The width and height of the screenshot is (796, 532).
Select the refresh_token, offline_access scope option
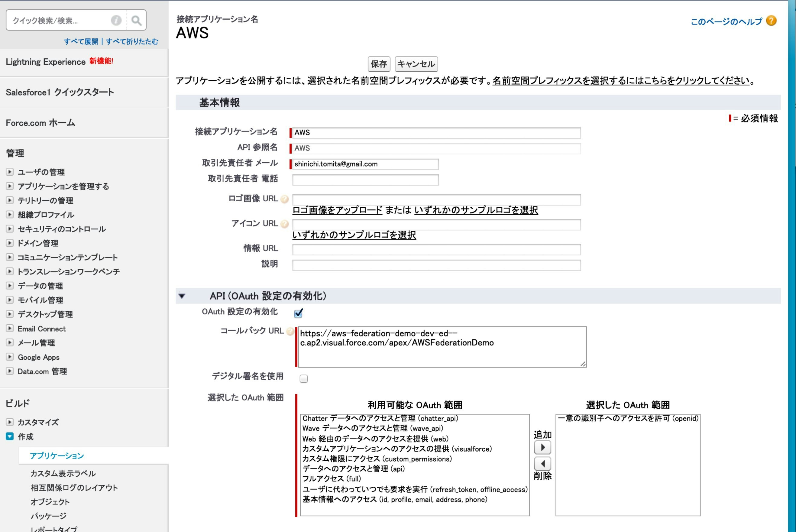click(415, 489)
